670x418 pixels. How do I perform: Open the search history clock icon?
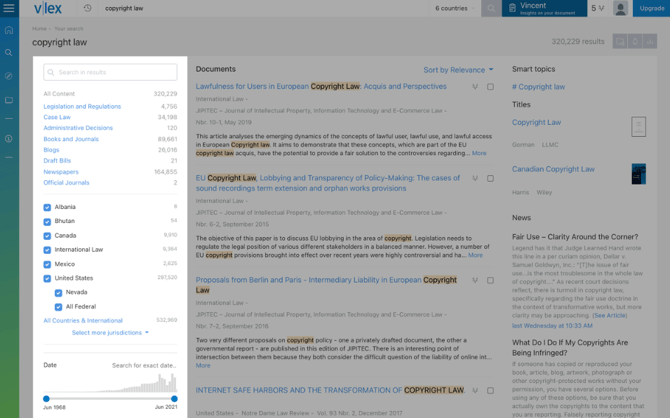click(x=88, y=8)
